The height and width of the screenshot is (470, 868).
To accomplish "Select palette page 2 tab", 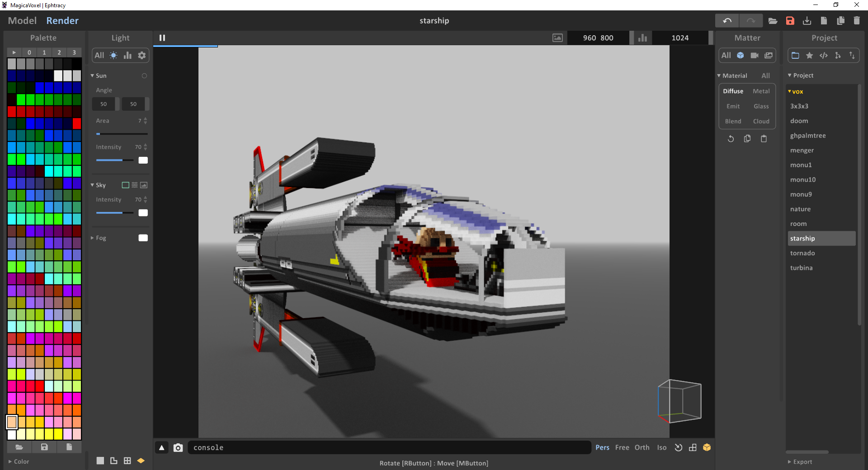I will pyautogui.click(x=59, y=52).
